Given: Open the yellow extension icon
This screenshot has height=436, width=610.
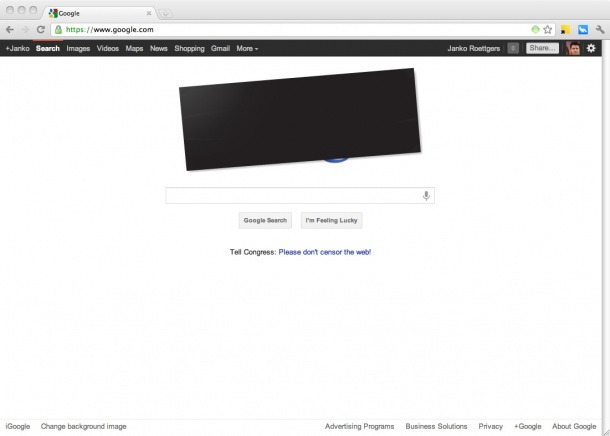Looking at the screenshot, I should tap(565, 30).
